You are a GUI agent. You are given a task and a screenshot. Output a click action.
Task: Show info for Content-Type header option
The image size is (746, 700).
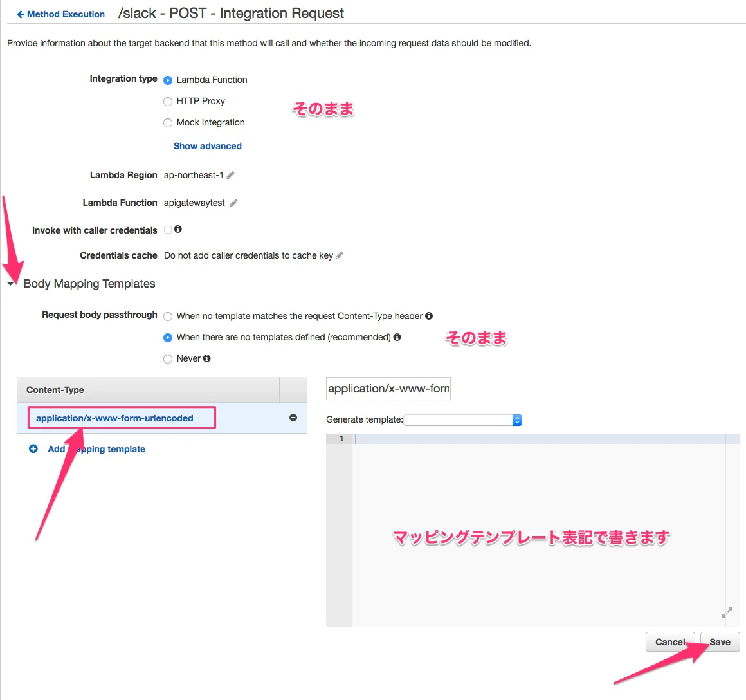coord(429,316)
